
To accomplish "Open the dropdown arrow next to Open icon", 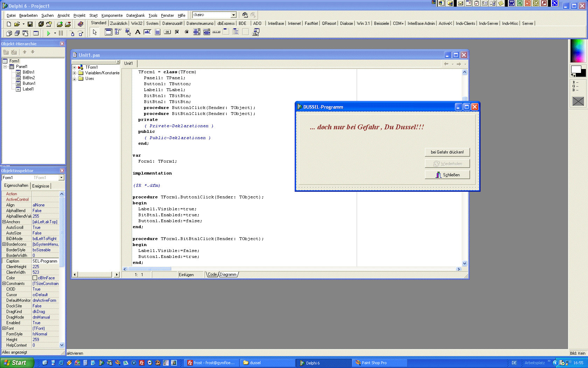I will (23, 24).
